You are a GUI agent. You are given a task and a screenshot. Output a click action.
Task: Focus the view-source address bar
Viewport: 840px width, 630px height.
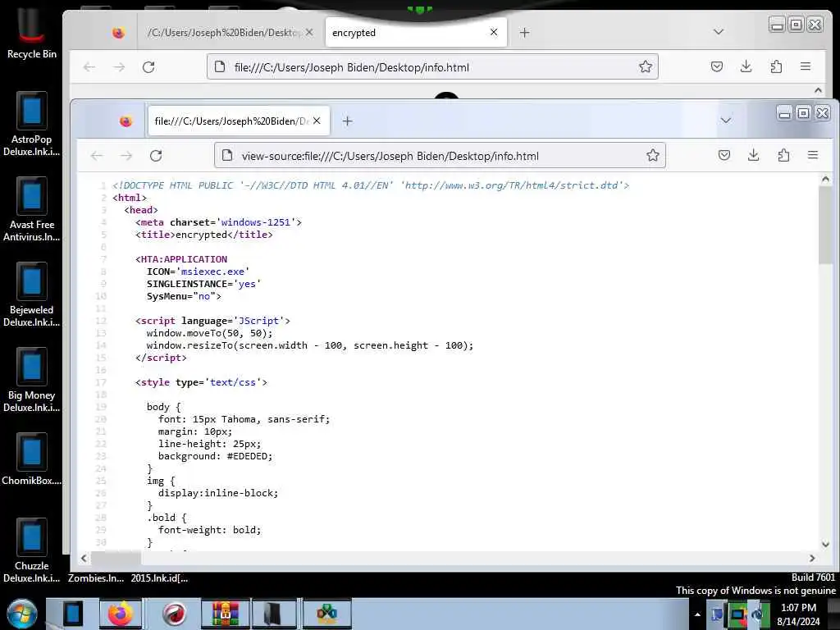click(x=440, y=155)
